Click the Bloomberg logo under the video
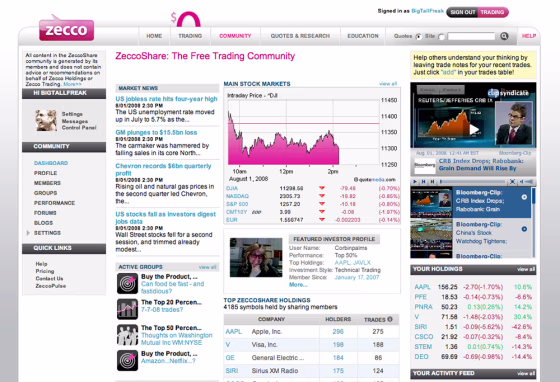The image size is (560, 382). [x=425, y=165]
